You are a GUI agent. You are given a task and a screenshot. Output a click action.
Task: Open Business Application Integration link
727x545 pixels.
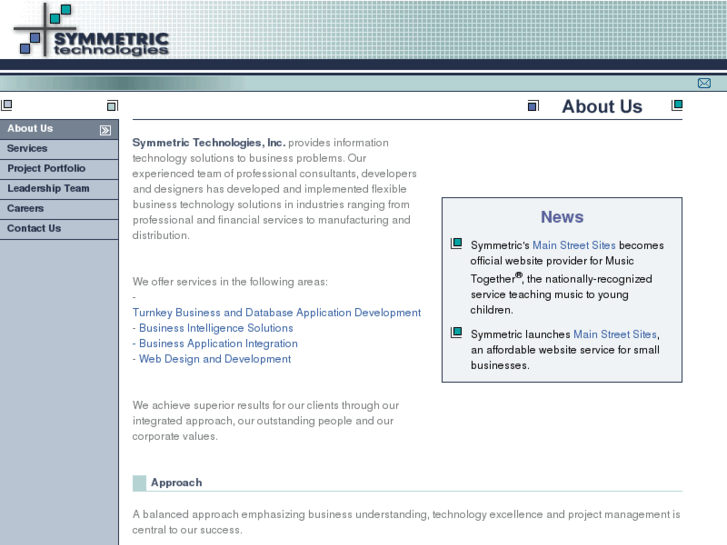click(x=218, y=343)
